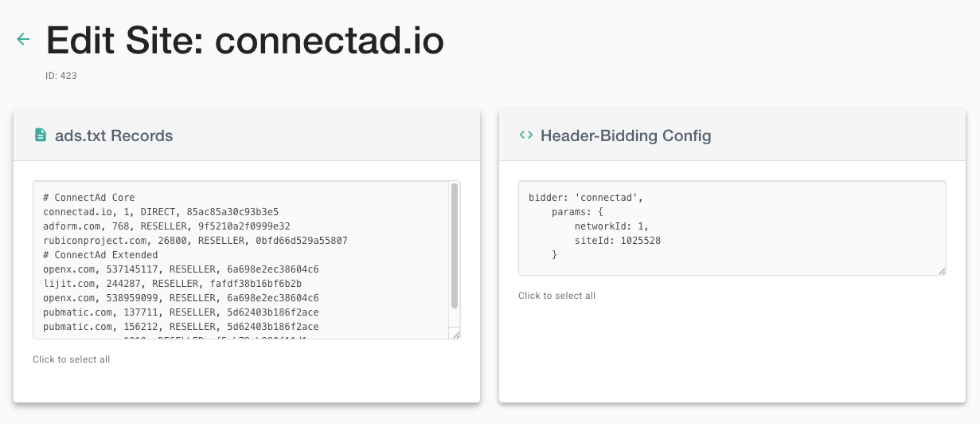Click the Header-Bidding textarea resize handle
This screenshot has width=980, height=424.
point(941,271)
